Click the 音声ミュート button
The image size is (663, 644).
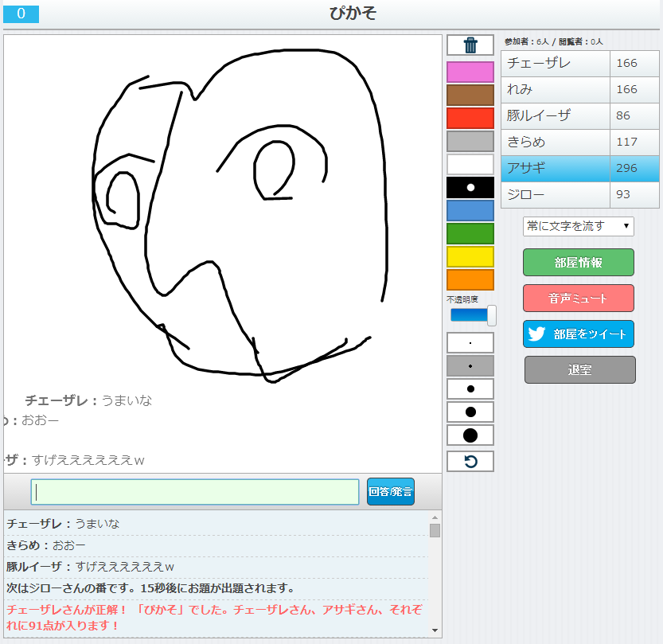pos(579,299)
